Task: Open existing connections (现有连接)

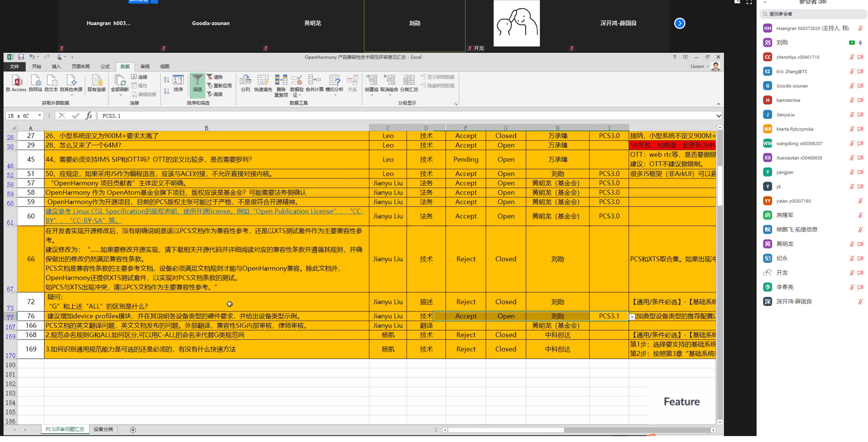Action: click(97, 83)
